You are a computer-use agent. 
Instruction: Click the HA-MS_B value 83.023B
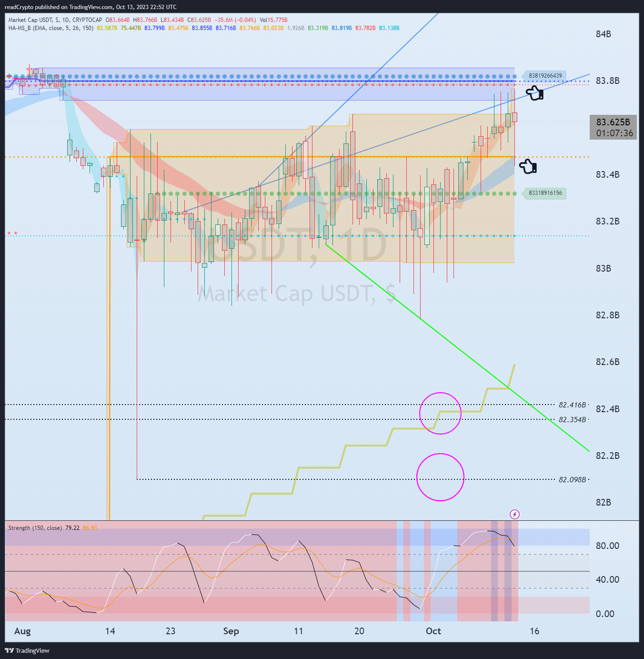coord(273,28)
